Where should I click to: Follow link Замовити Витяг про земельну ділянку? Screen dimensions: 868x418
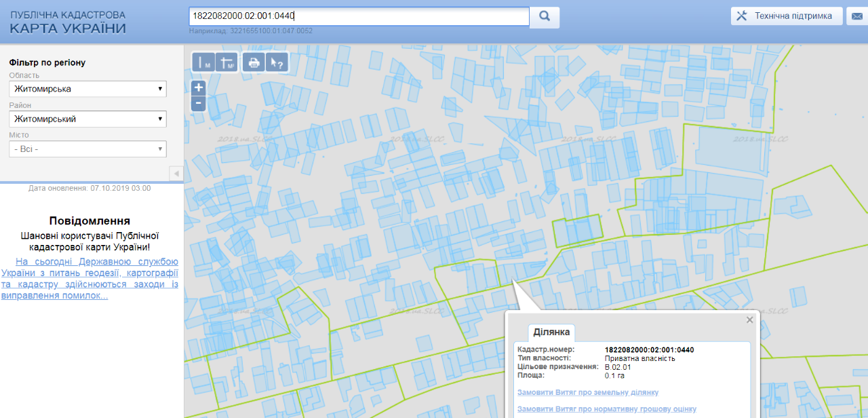point(587,392)
